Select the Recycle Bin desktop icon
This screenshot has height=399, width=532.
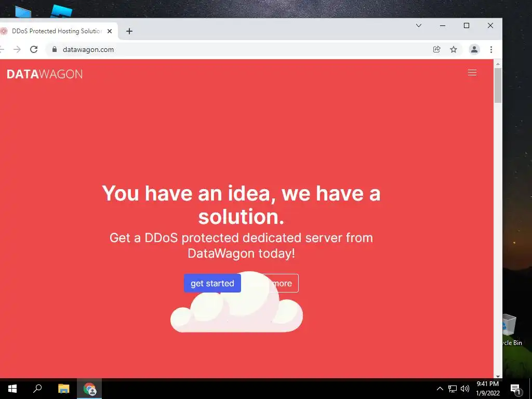pos(512,330)
